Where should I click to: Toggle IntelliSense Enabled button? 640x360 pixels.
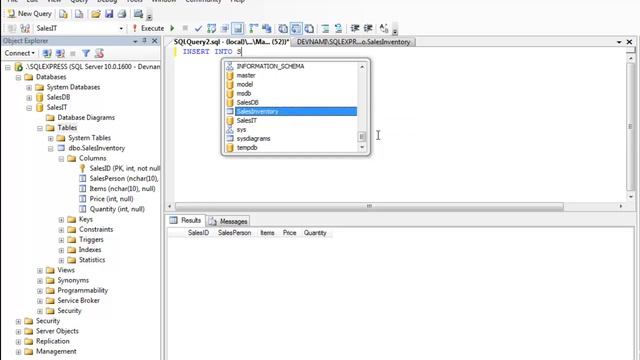[238, 28]
